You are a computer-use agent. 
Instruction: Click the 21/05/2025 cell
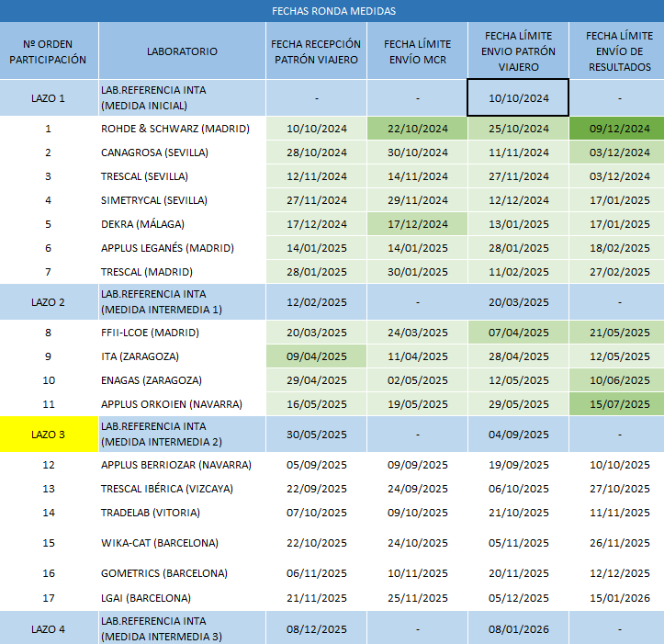[617, 333]
